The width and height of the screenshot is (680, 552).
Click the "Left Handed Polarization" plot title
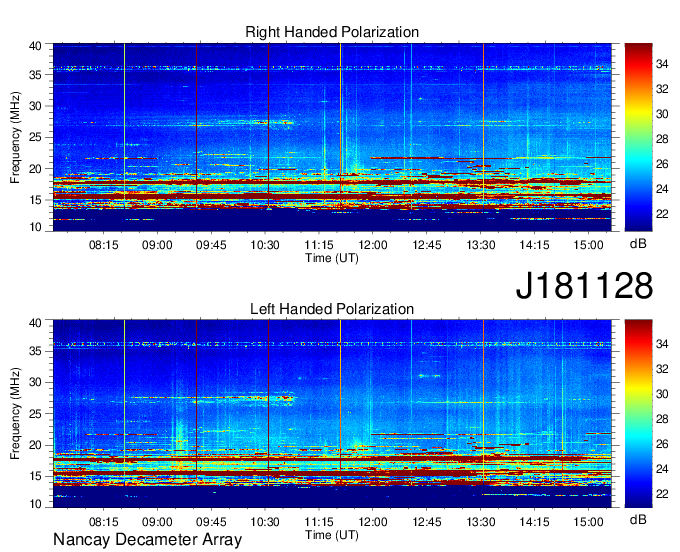coord(332,309)
